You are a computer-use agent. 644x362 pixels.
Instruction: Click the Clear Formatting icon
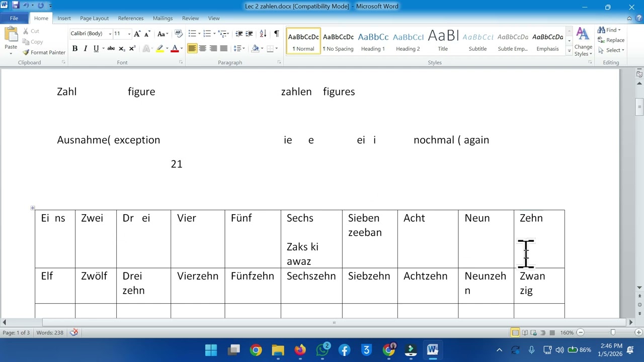point(178,34)
